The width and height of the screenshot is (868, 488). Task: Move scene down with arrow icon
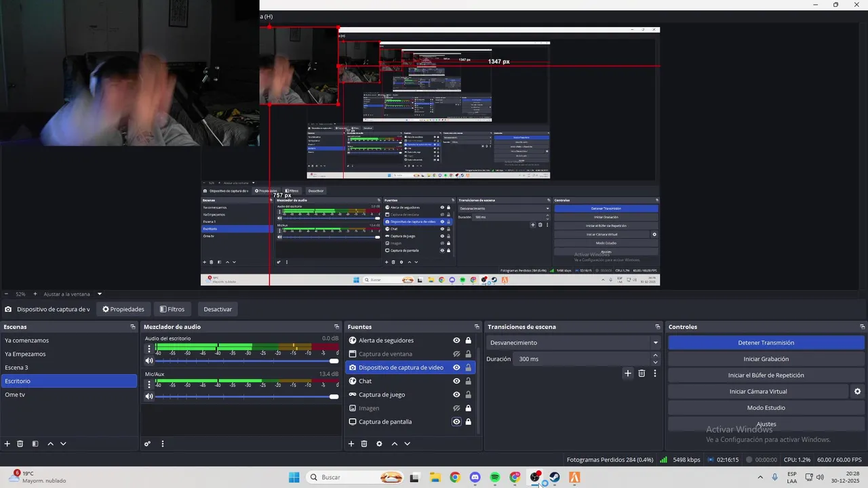click(x=63, y=444)
